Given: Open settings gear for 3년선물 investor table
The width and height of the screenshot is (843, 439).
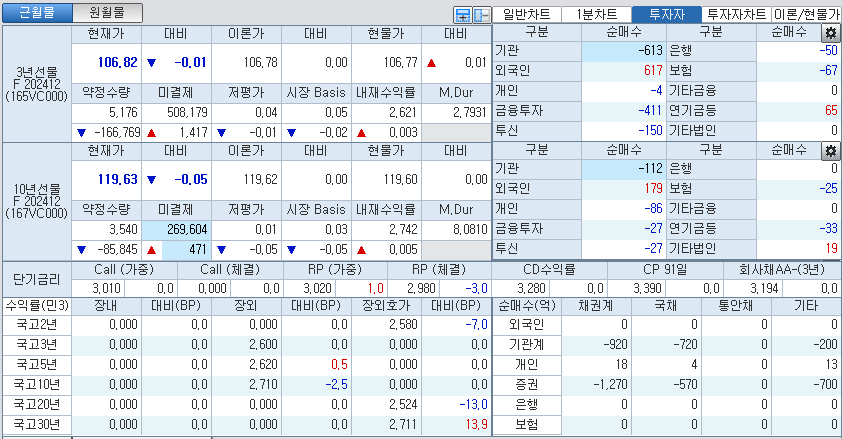Looking at the screenshot, I should tap(831, 33).
